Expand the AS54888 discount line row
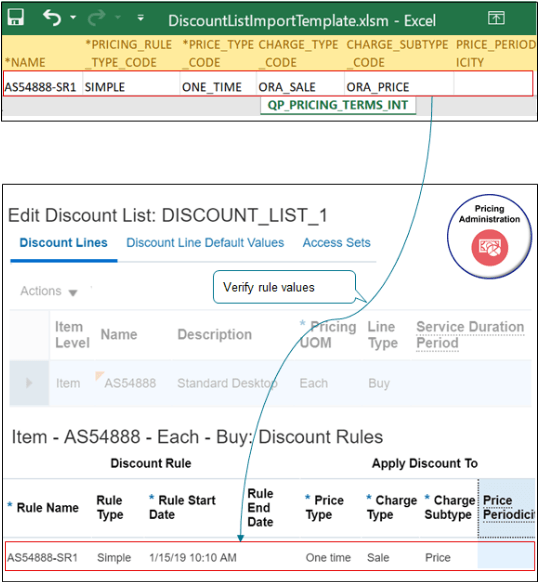The width and height of the screenshot is (554, 583). pos(29,383)
